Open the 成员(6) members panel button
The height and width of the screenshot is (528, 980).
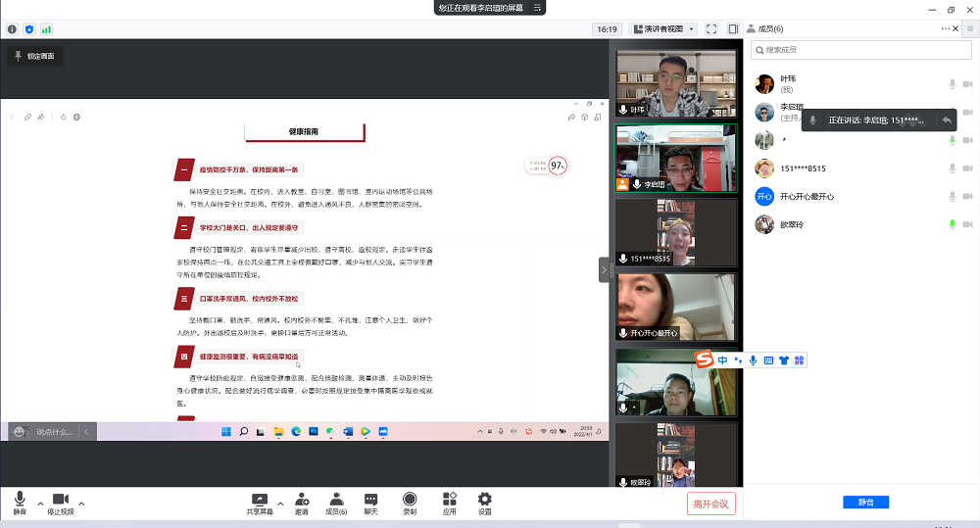tap(336, 503)
